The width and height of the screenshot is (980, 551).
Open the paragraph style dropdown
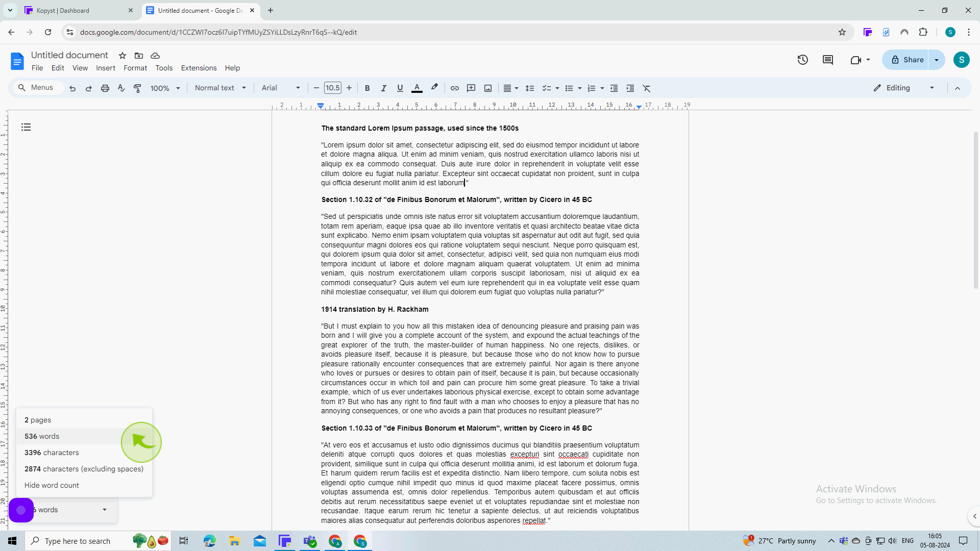point(220,88)
